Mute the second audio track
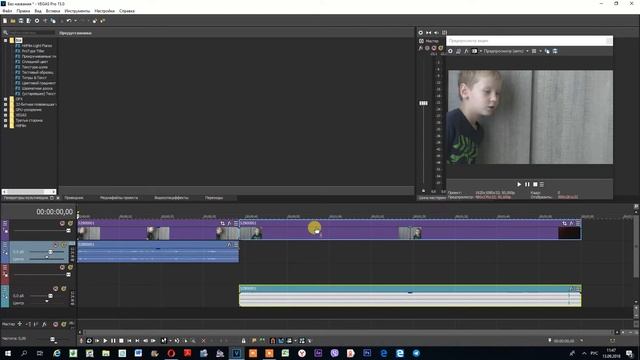 coord(56,289)
